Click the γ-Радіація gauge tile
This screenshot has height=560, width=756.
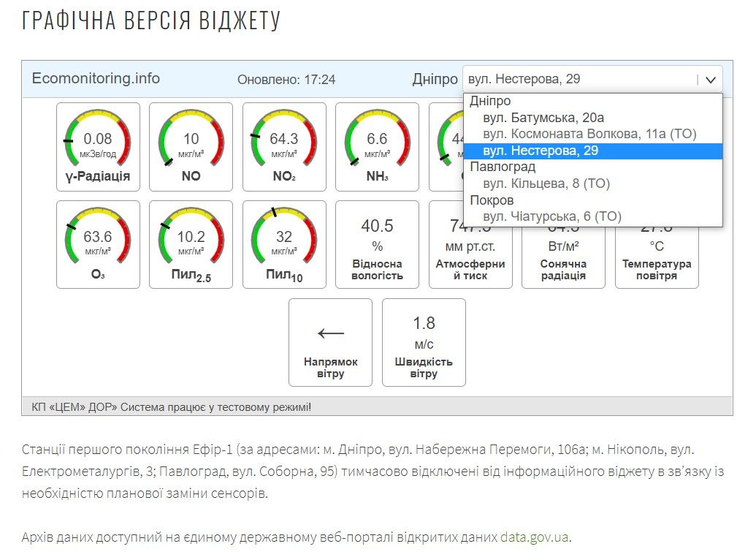click(98, 145)
